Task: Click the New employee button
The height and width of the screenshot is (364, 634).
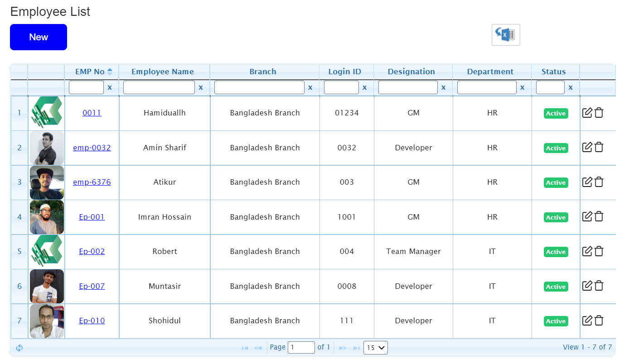Action: tap(39, 37)
